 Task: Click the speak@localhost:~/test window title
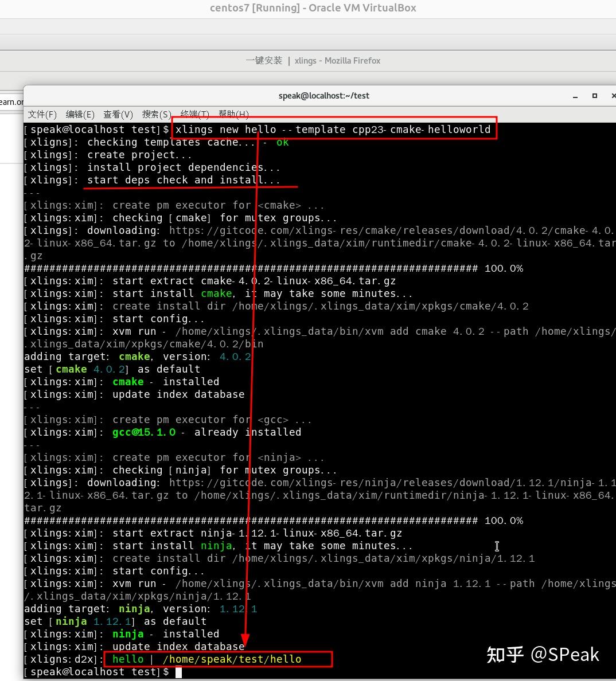point(323,96)
